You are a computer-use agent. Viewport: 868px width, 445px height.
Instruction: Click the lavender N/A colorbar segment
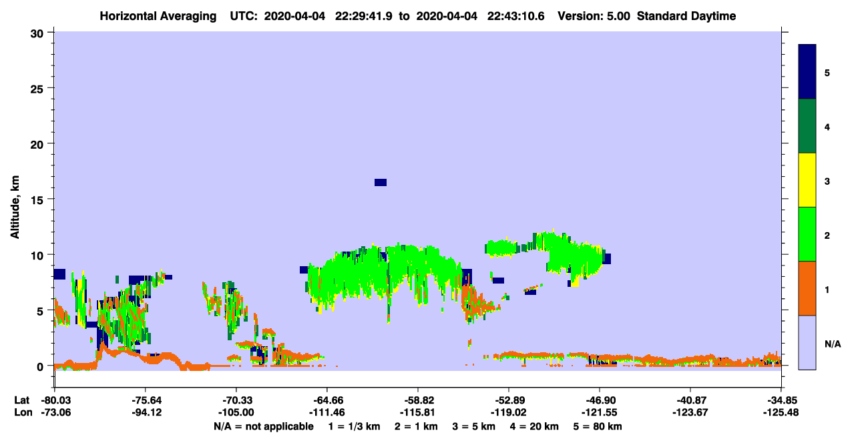click(x=807, y=342)
